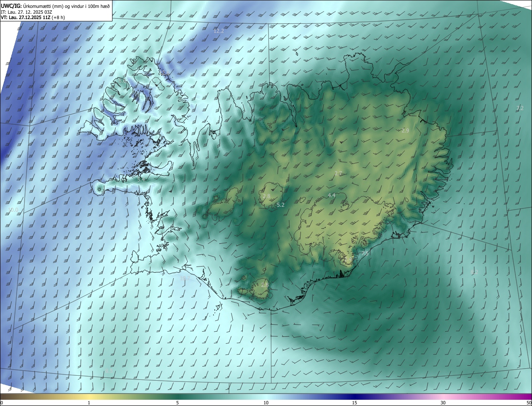532x406 pixels.
Task: Click the 5.2 value label on the map
Action: [x=281, y=205]
